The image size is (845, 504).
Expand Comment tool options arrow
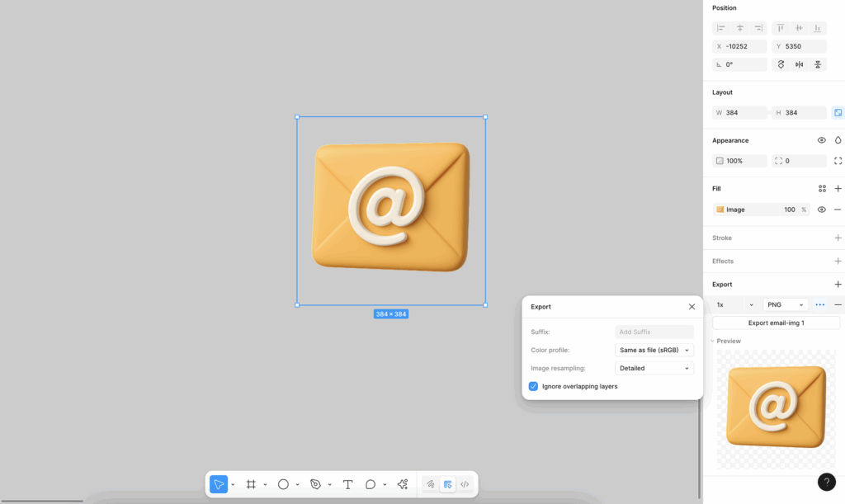click(x=385, y=485)
